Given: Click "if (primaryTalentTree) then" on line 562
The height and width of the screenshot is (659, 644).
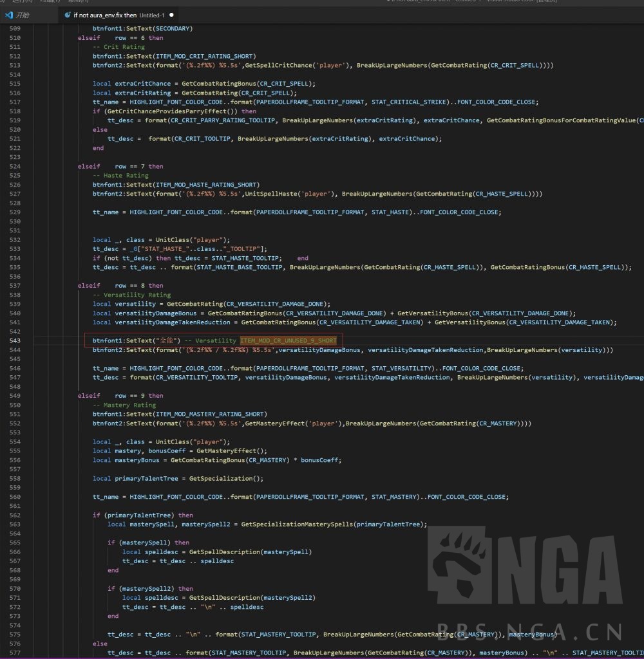Looking at the screenshot, I should (142, 515).
